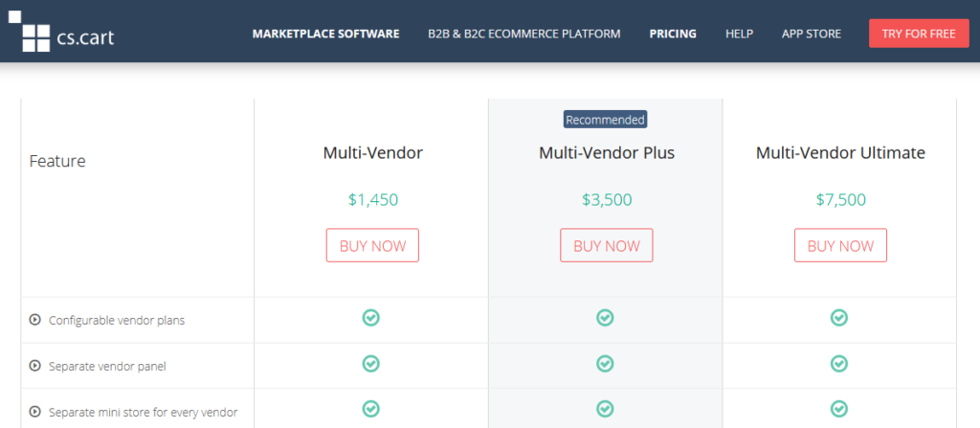Click Multi-Vendor Ultimate checkmark for Separate mini store
Viewport: 980px width, 428px height.
click(838, 409)
